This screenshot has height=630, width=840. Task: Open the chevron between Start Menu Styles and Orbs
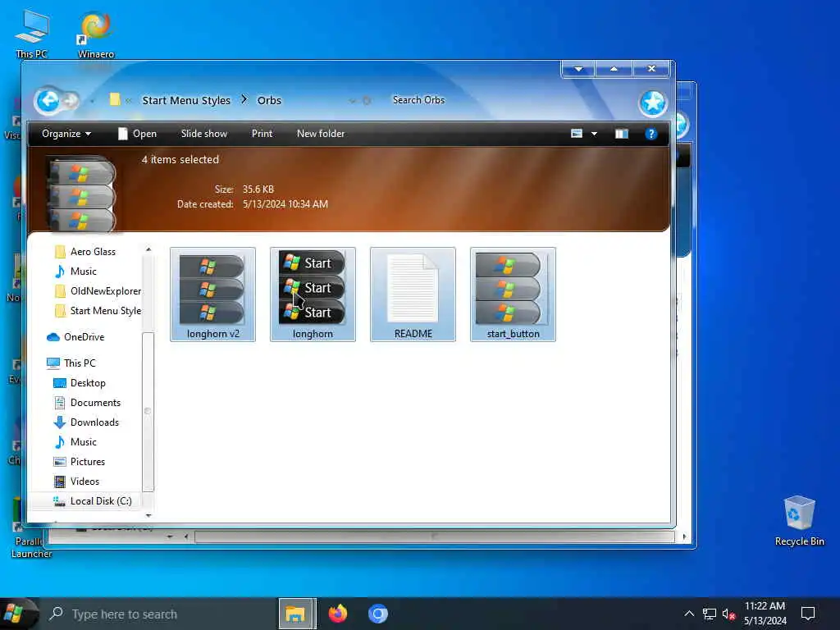coord(244,99)
